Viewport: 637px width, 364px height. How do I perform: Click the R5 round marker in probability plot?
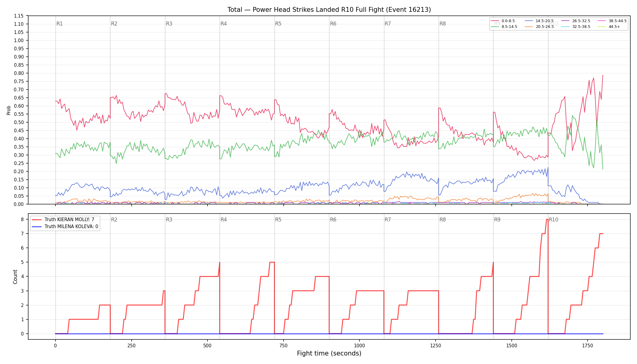[x=278, y=24]
